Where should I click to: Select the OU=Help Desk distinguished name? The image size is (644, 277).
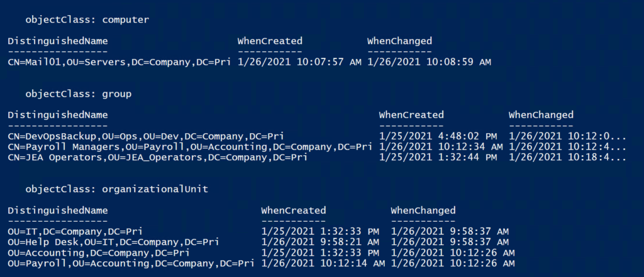pos(113,242)
